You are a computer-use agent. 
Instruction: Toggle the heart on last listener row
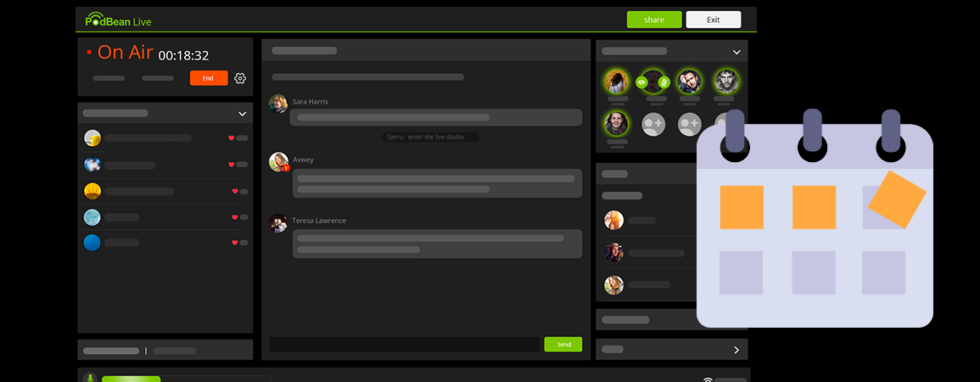235,243
